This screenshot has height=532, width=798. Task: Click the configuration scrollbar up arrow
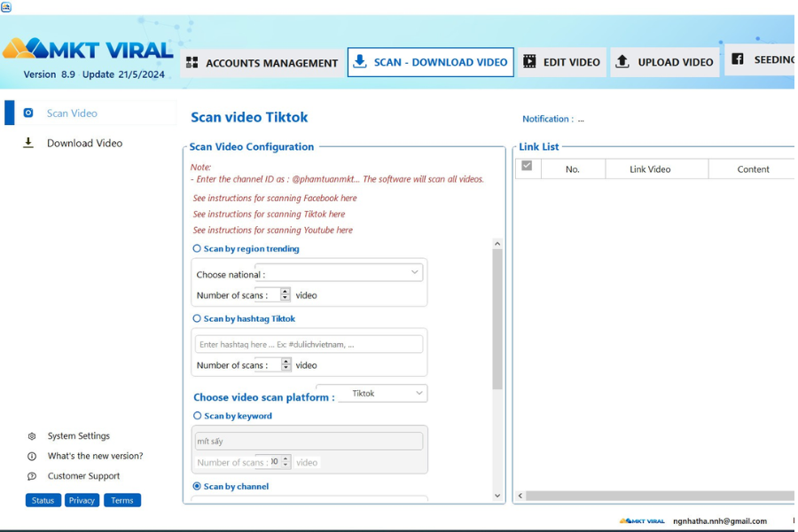point(497,244)
